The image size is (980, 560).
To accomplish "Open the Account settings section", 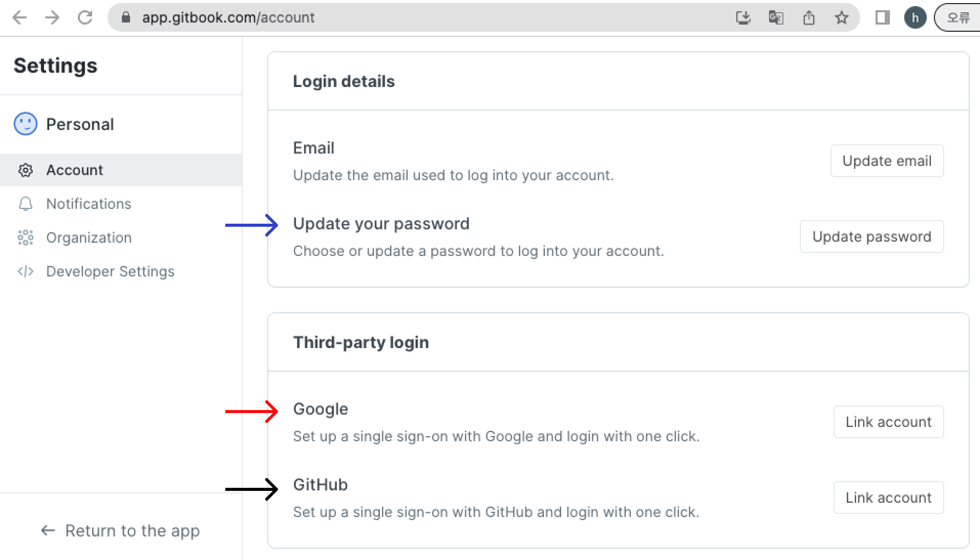I will (75, 170).
